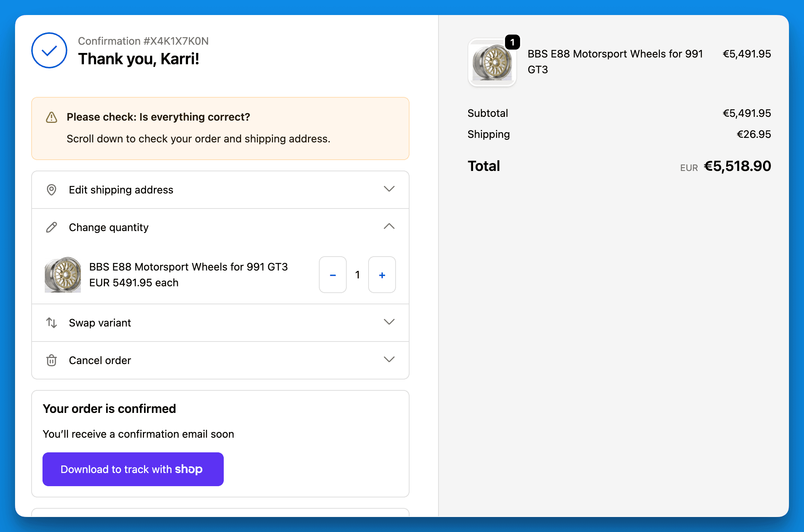Image resolution: width=804 pixels, height=532 pixels.
Task: Click the warning triangle icon in notice
Action: click(52, 117)
